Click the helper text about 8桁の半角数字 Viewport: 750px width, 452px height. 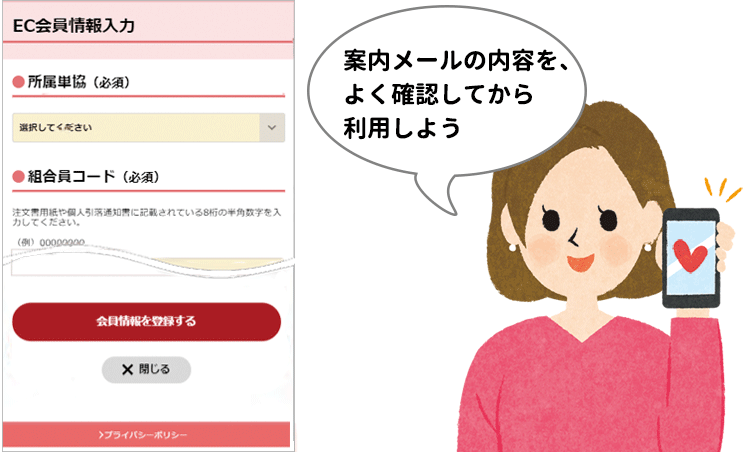146,217
